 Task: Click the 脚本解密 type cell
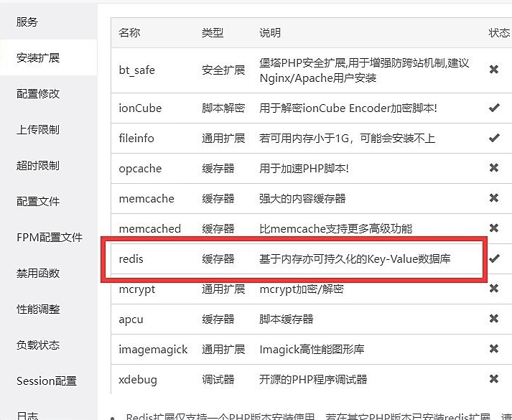(x=223, y=108)
